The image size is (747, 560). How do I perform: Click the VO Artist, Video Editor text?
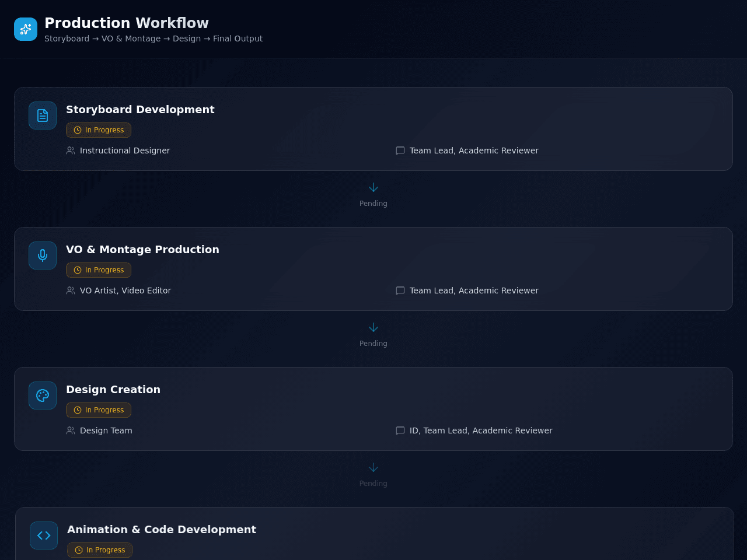coord(125,290)
